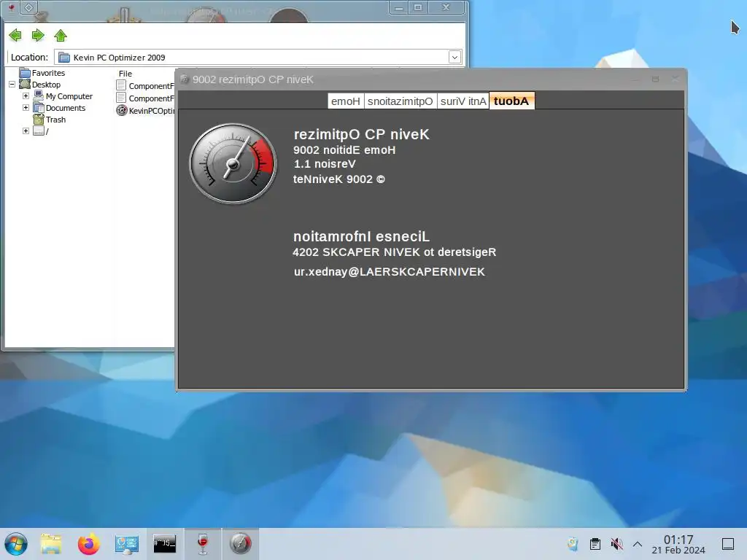Select the 'tuobA' tab
The image size is (747, 560).
511,101
